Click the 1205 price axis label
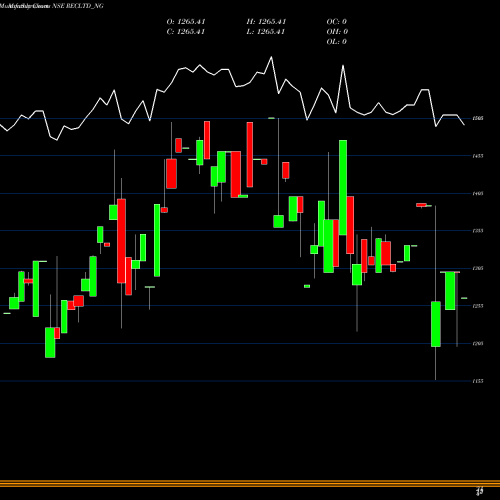The image size is (500, 500). coord(478,343)
